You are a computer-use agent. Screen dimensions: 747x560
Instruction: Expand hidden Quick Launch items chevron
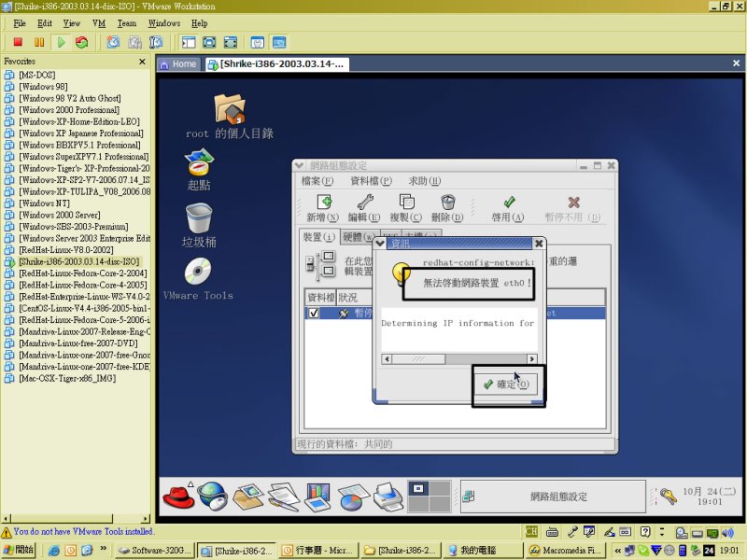click(104, 549)
